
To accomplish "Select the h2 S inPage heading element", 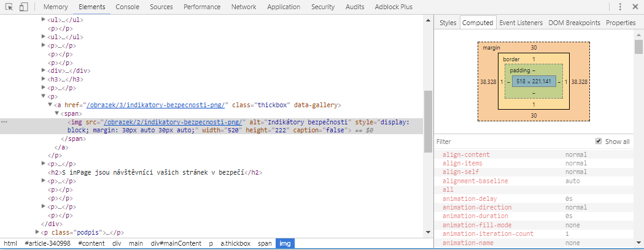I will (x=153, y=173).
